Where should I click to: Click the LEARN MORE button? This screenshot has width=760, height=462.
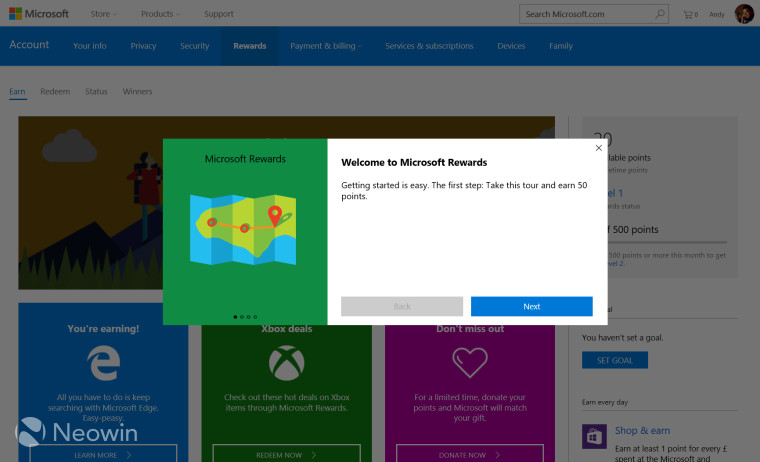pyautogui.click(x=103, y=454)
